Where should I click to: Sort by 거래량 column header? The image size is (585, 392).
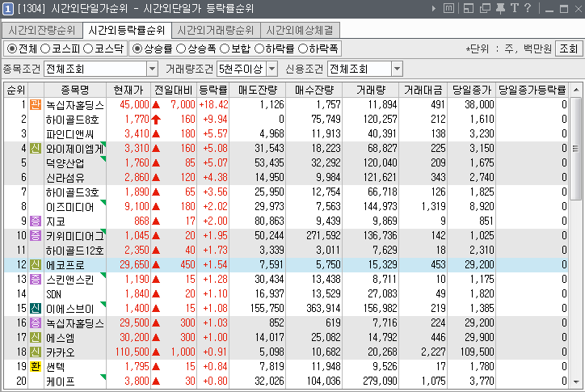(371, 90)
